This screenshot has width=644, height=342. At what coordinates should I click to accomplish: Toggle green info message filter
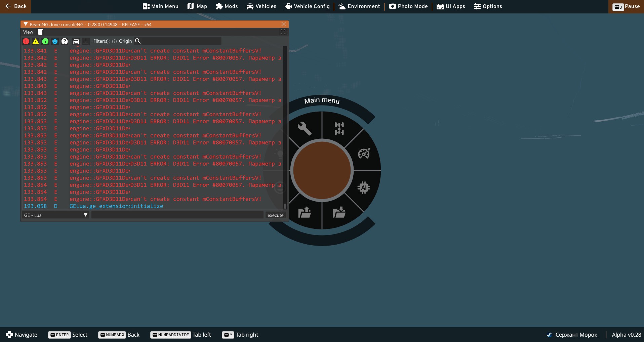click(45, 41)
